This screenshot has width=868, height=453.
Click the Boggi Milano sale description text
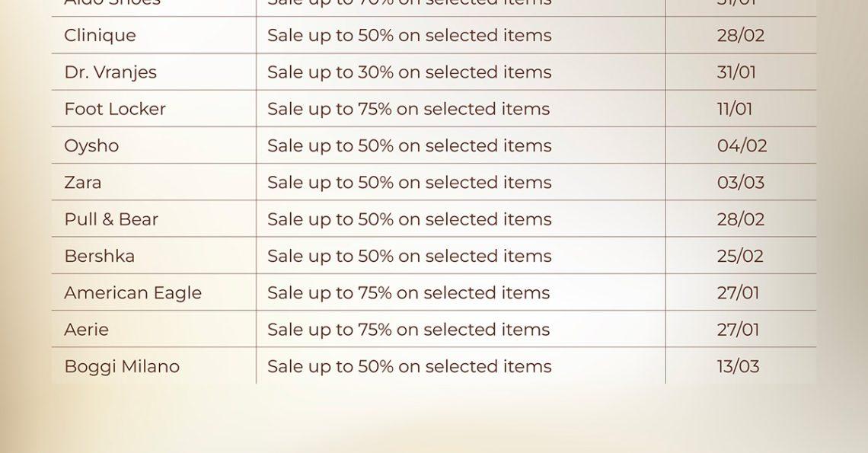409,366
